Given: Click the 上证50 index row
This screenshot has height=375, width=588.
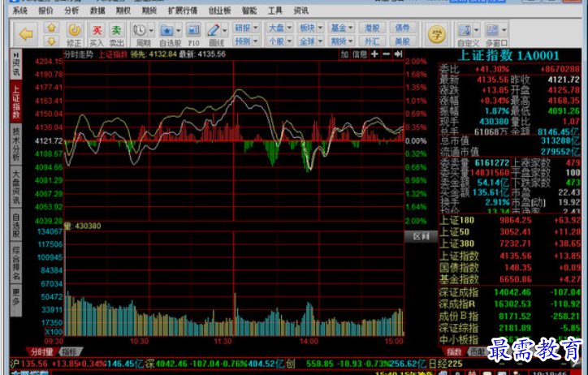Looking at the screenshot, I should (510, 232).
